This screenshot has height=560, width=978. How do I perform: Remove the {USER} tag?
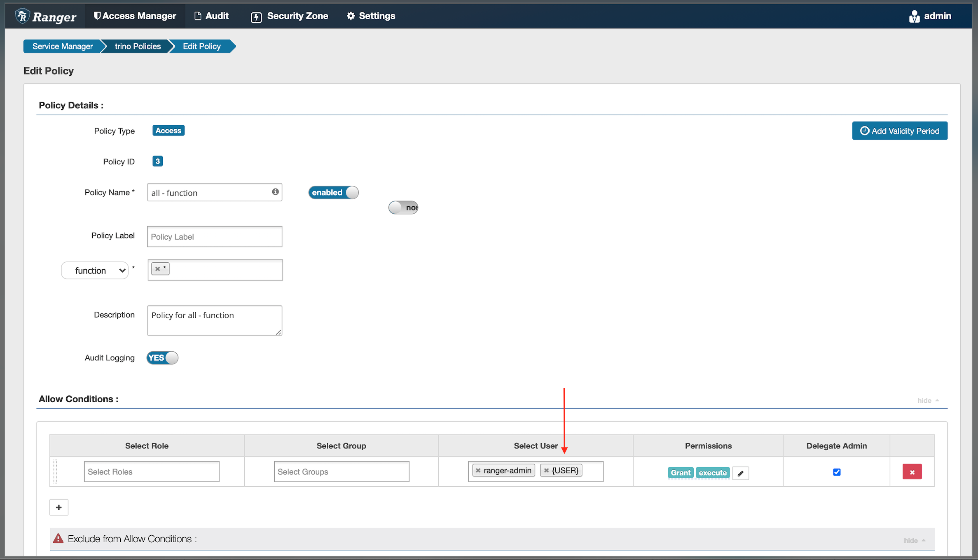pyautogui.click(x=546, y=470)
